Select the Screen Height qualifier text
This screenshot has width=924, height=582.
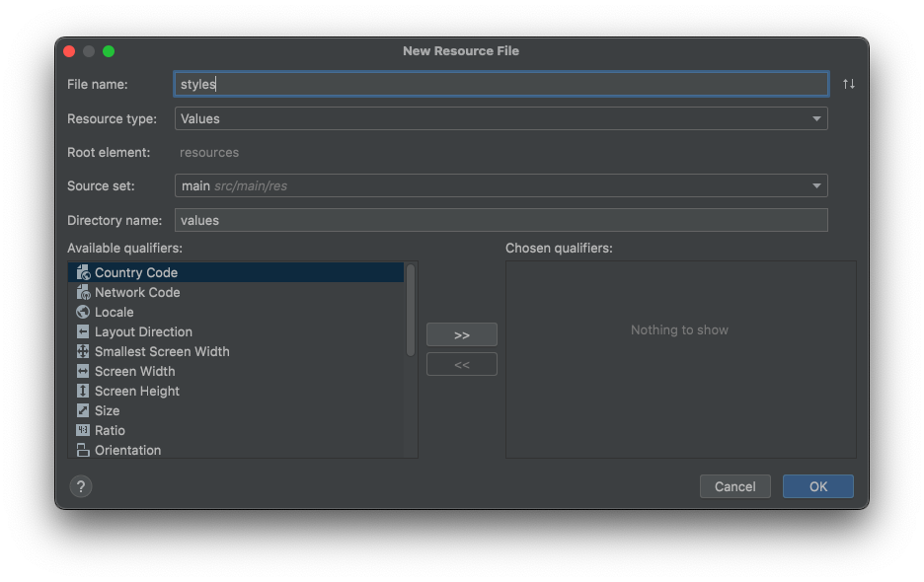point(136,392)
